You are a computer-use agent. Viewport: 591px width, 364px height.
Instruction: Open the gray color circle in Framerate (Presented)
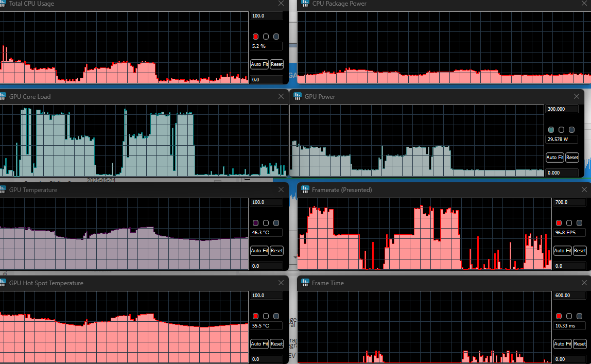(579, 223)
